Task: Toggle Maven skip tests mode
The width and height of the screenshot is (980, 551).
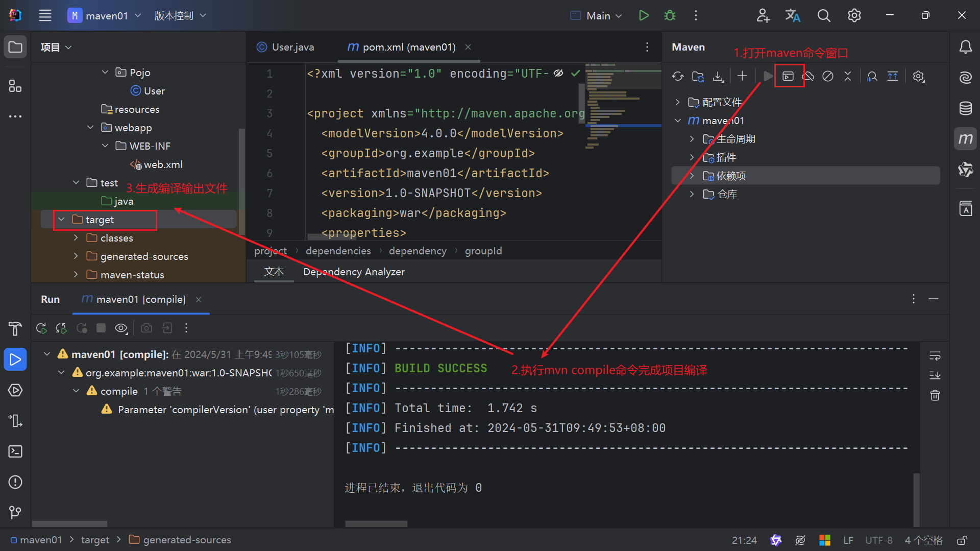Action: coord(828,76)
